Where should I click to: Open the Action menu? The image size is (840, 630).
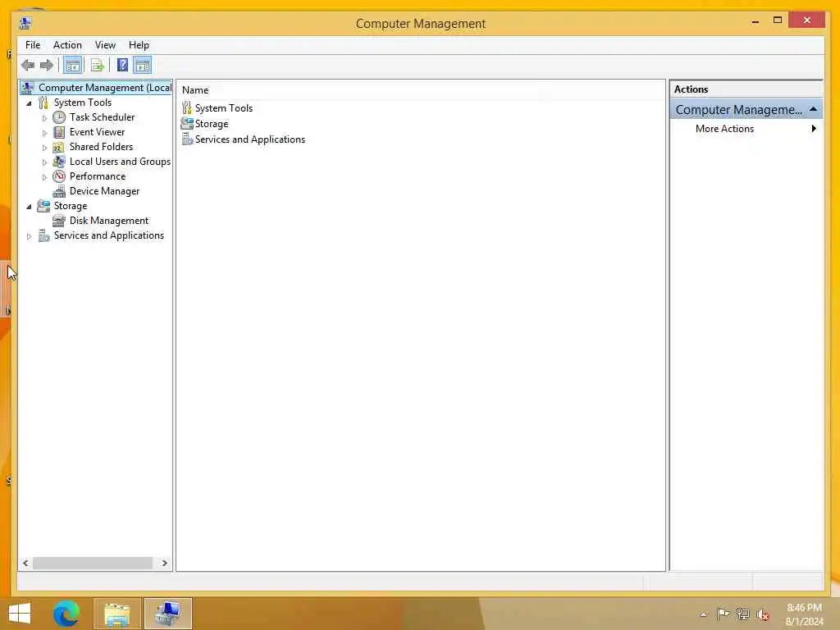(67, 45)
